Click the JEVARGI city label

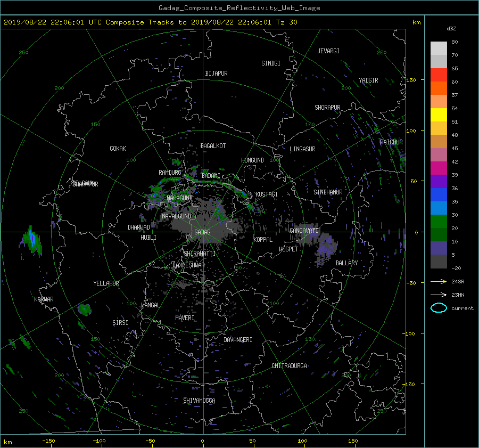[x=328, y=51]
